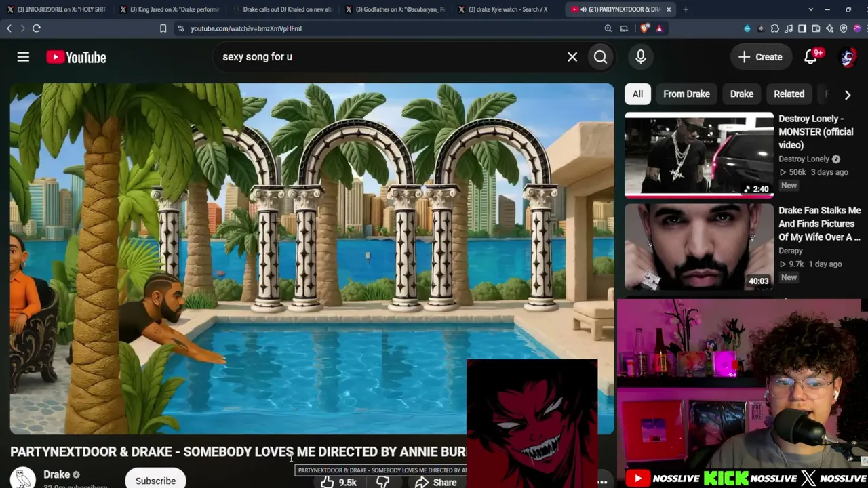This screenshot has width=868, height=488.
Task: Select the 'From Drake' filter chip
Action: tap(686, 94)
